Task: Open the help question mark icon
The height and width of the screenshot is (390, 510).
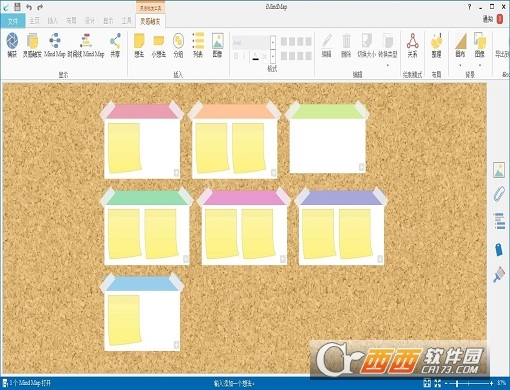Action: [469, 7]
